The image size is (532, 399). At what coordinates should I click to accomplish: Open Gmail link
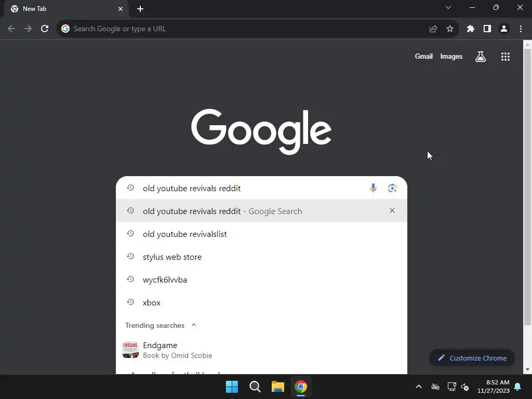[423, 56]
